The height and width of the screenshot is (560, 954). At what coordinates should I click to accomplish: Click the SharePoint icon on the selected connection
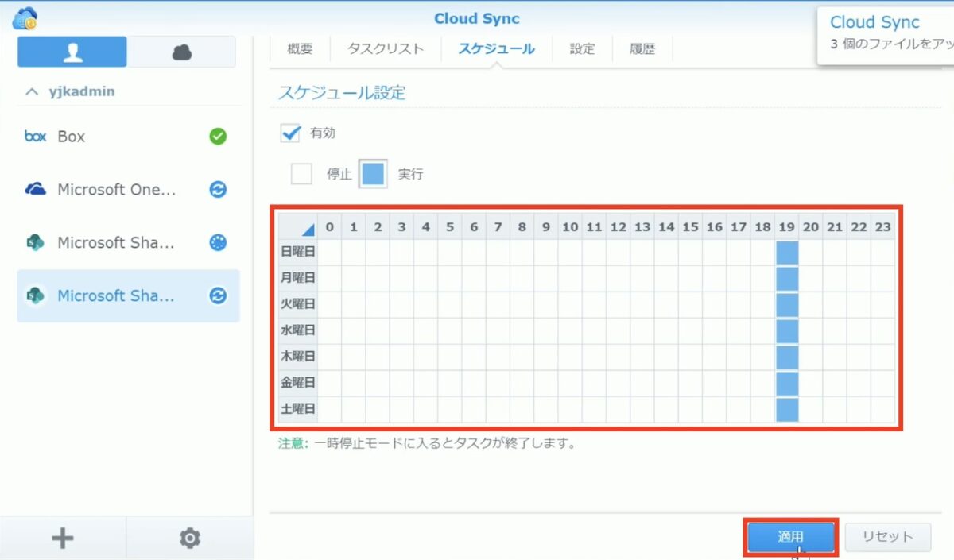coord(36,295)
